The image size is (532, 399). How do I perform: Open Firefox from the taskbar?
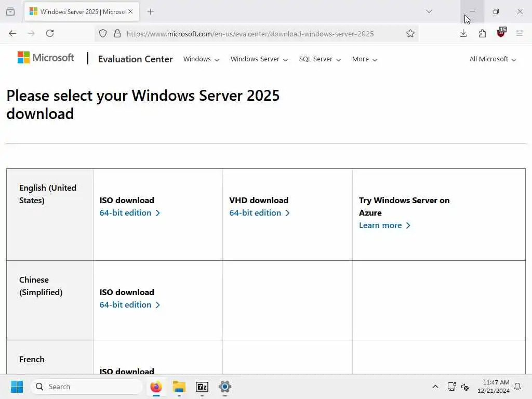[x=156, y=387]
